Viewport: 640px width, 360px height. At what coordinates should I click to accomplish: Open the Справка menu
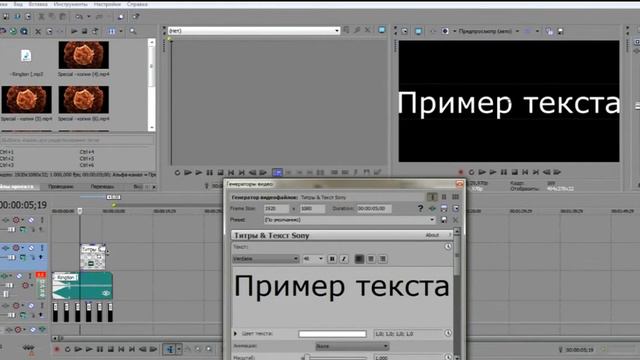point(137,4)
